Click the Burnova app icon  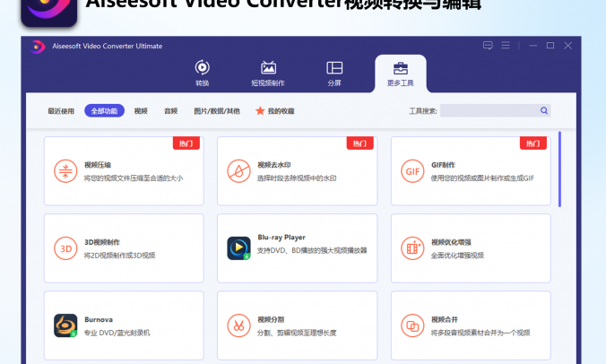click(65, 325)
